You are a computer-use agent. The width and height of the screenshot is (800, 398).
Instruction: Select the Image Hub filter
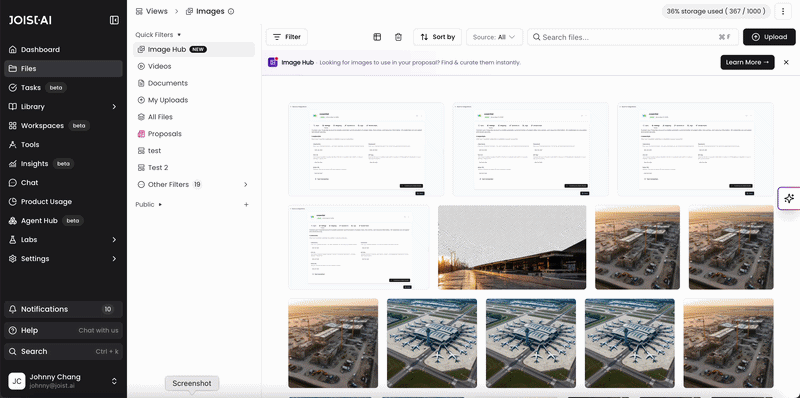(194, 49)
